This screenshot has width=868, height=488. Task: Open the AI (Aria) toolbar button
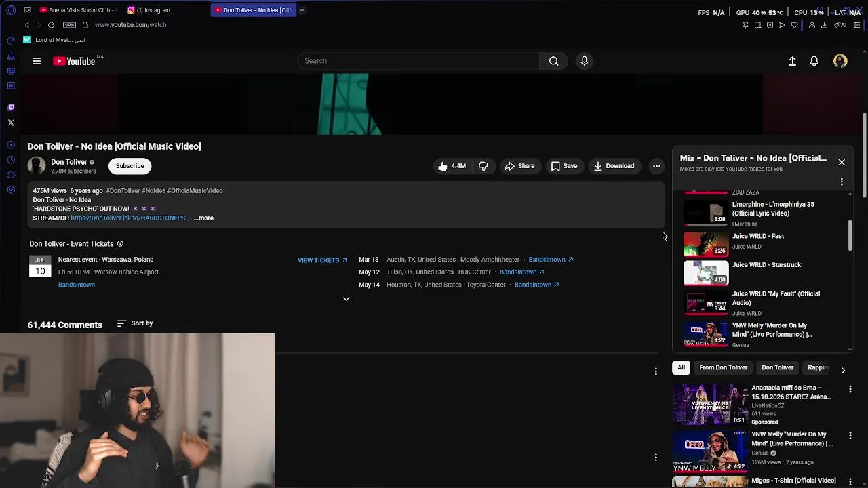click(x=840, y=25)
